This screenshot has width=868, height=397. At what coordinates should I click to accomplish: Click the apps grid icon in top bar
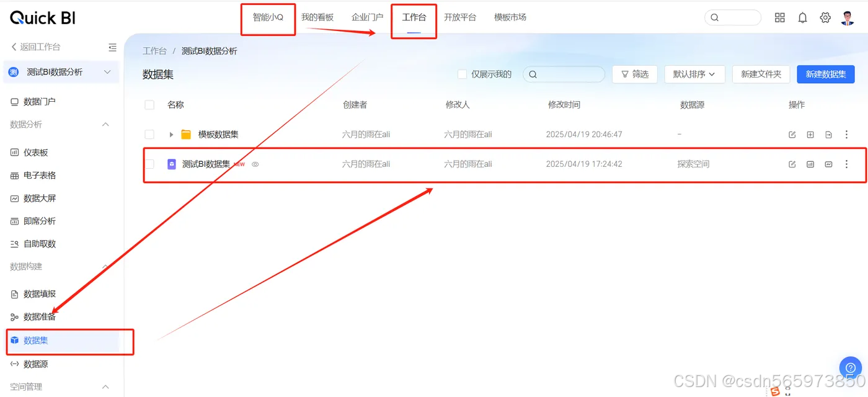(779, 17)
